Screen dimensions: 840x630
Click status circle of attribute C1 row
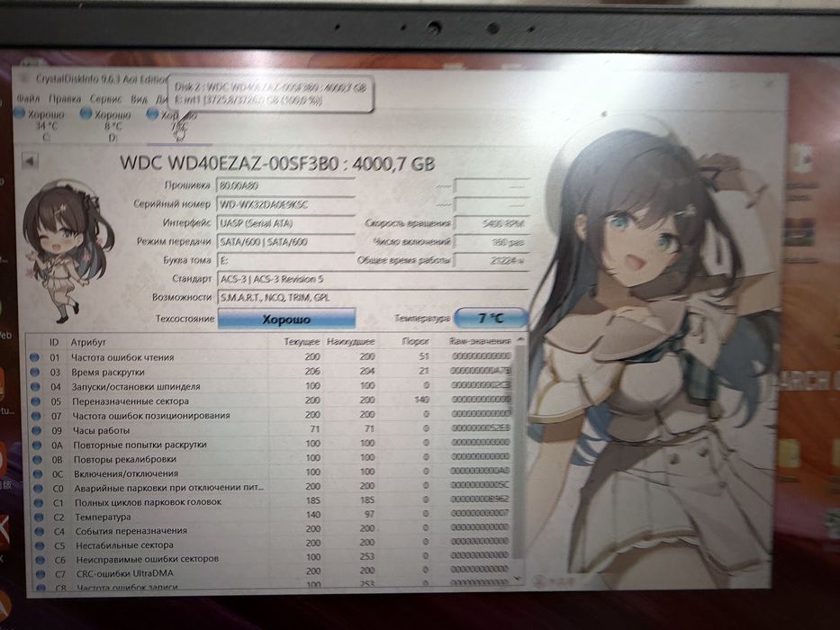39,502
